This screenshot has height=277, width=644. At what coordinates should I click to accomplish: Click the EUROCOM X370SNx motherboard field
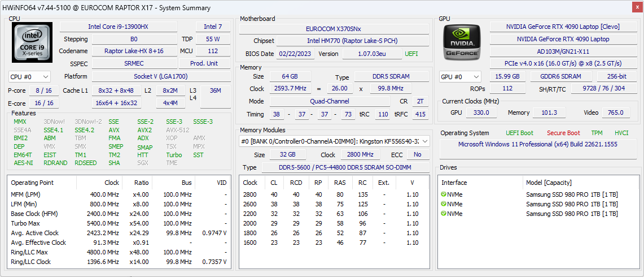(x=334, y=29)
